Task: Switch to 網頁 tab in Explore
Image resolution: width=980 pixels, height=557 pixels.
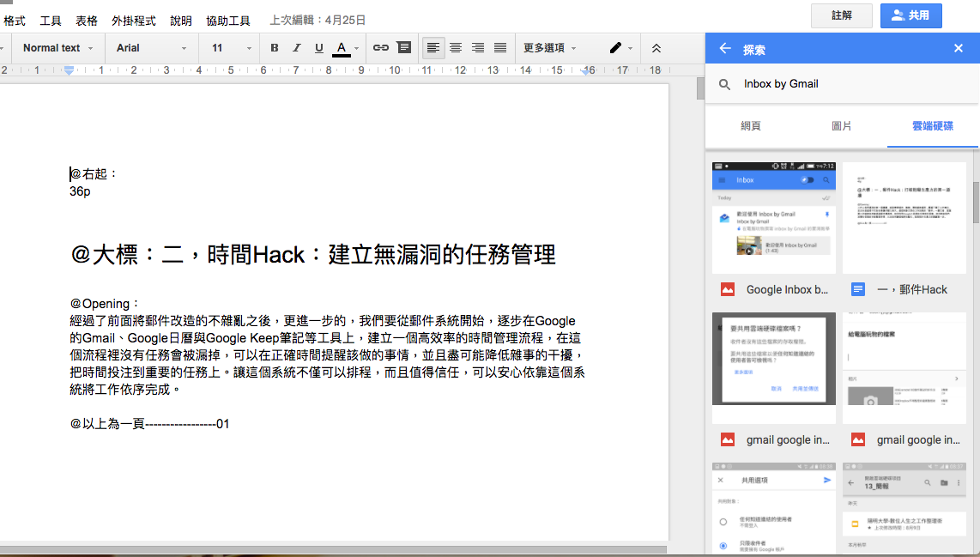Action: [x=751, y=125]
